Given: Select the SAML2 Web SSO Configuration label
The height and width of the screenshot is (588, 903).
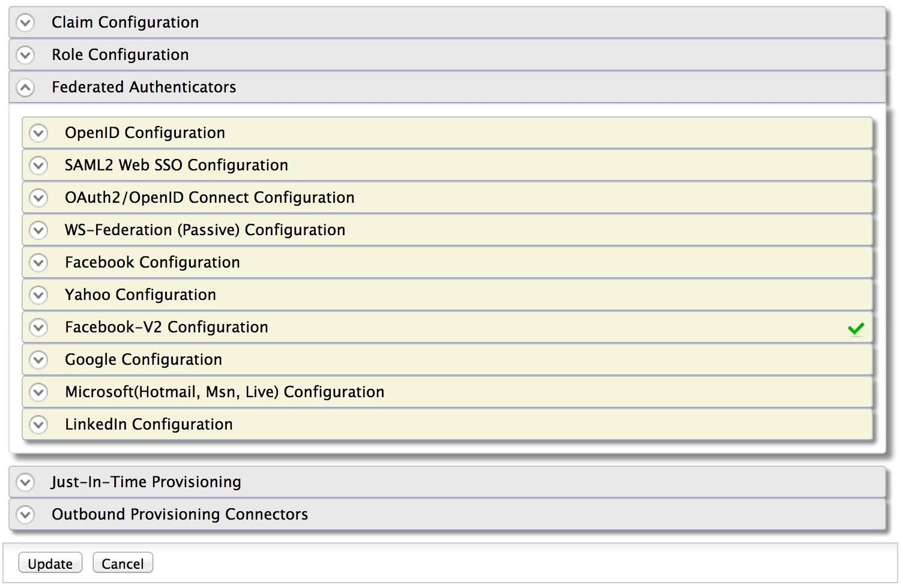Looking at the screenshot, I should pyautogui.click(x=177, y=165).
